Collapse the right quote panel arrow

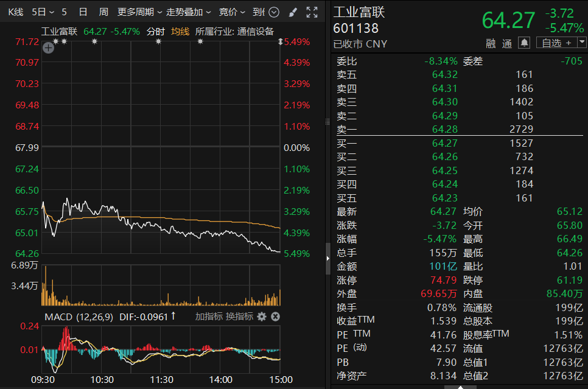coord(327,258)
